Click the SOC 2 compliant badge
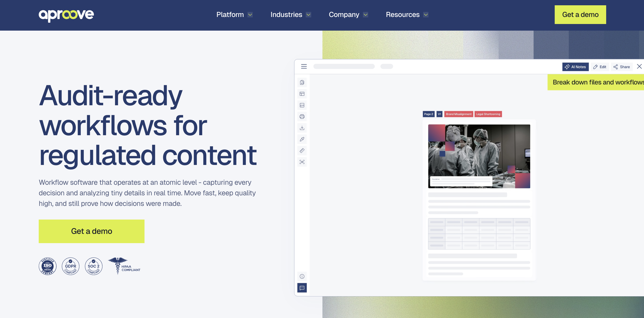 click(x=93, y=266)
